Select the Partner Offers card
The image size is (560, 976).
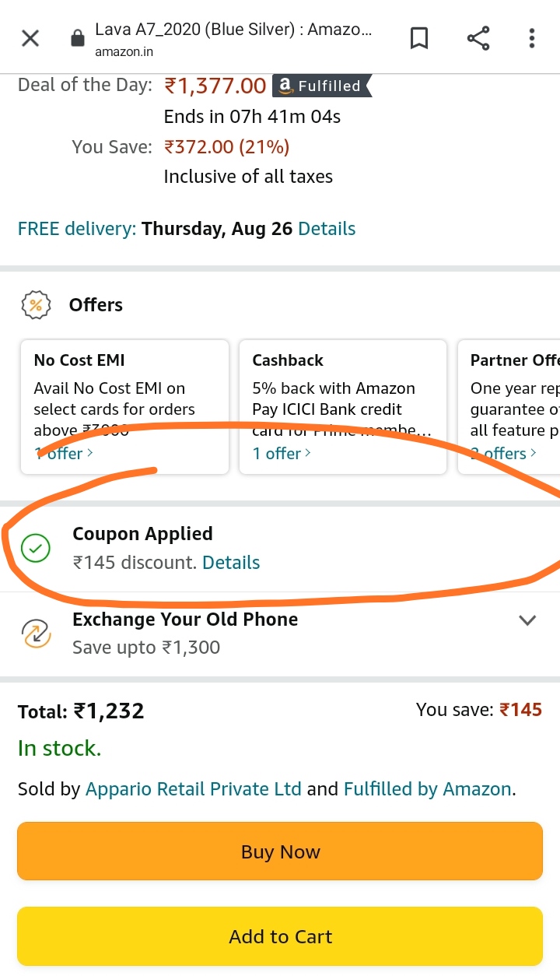tap(509, 406)
